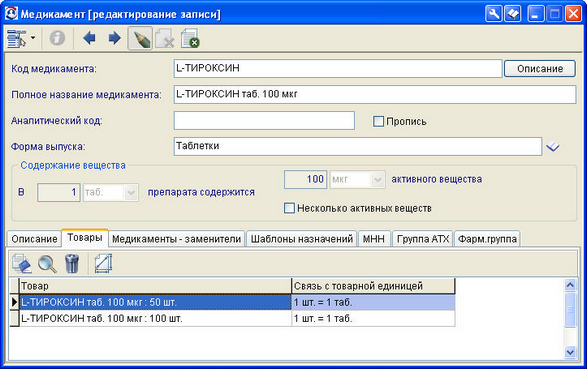The height and width of the screenshot is (369, 587).
Task: Open the Медикаменты - заменители tab
Action: coord(177,239)
